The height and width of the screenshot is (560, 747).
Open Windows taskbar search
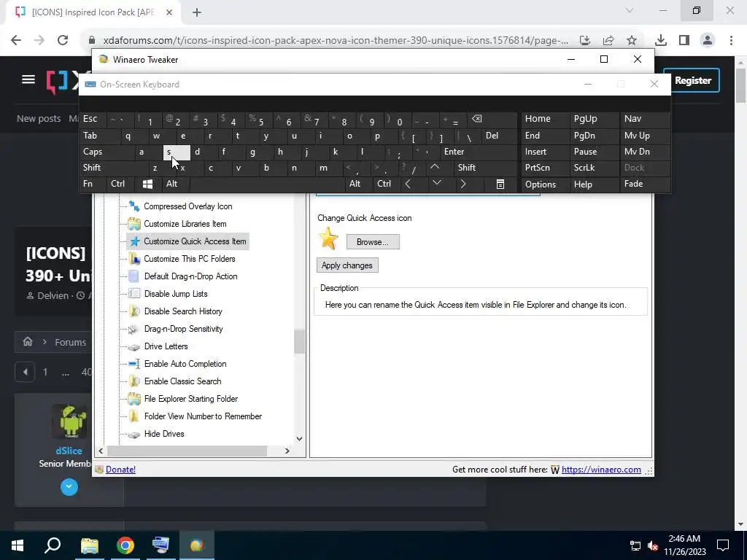click(53, 545)
